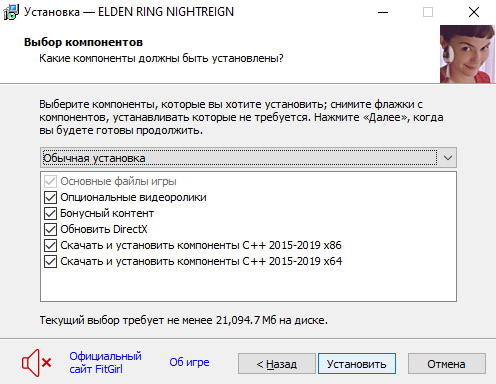Select the Обычная установка combo box
Viewport: 496px width, 384px height.
(248, 158)
